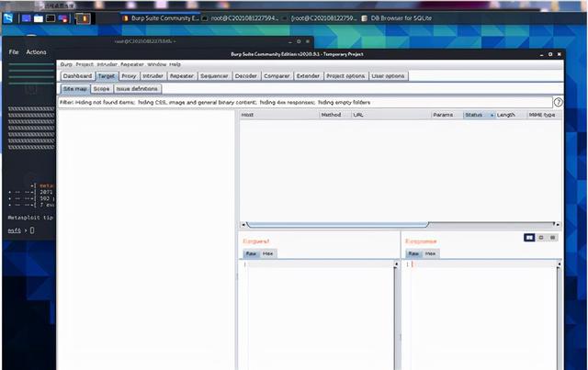Open the Repeater tool tab
This screenshot has width=588, height=370.
(182, 76)
